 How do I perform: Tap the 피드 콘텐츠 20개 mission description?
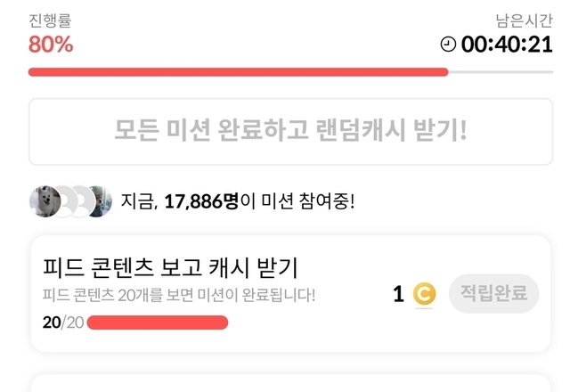click(x=178, y=295)
